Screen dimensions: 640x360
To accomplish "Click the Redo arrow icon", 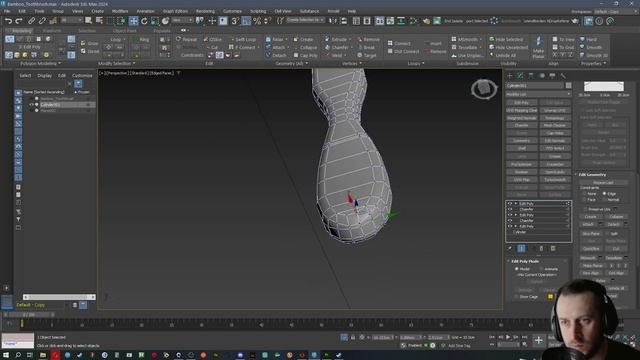I will (19, 20).
